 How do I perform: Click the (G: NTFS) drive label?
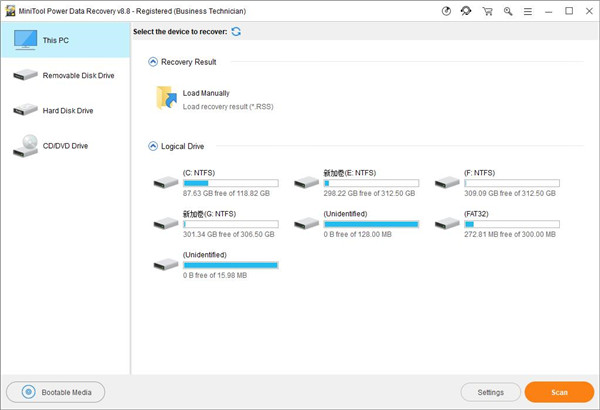pyautogui.click(x=209, y=214)
